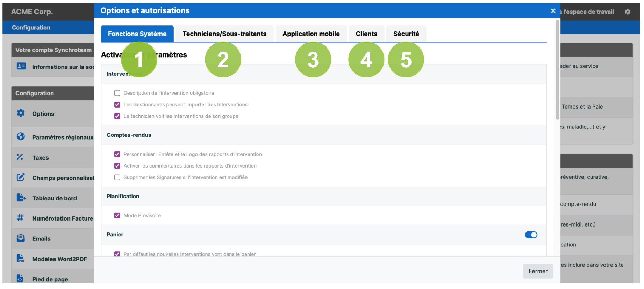The width and height of the screenshot is (644, 289).
Task: Click the Numérotation Facture hash icon
Action: coord(20,218)
